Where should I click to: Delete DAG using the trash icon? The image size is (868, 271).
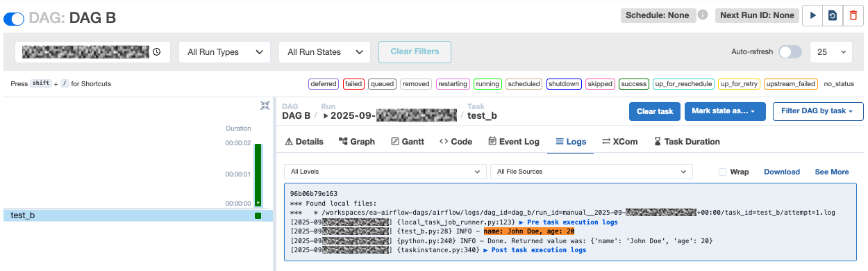[x=853, y=15]
